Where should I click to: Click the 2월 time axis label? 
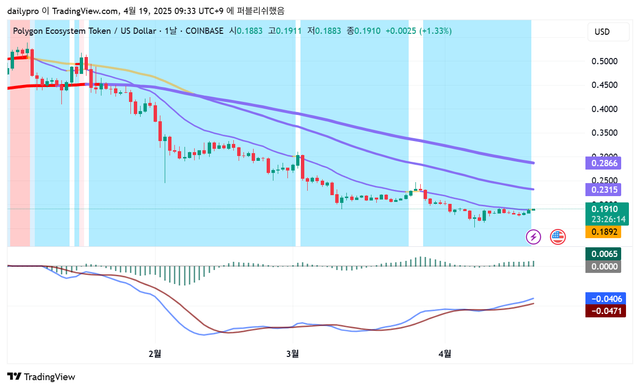155,354
